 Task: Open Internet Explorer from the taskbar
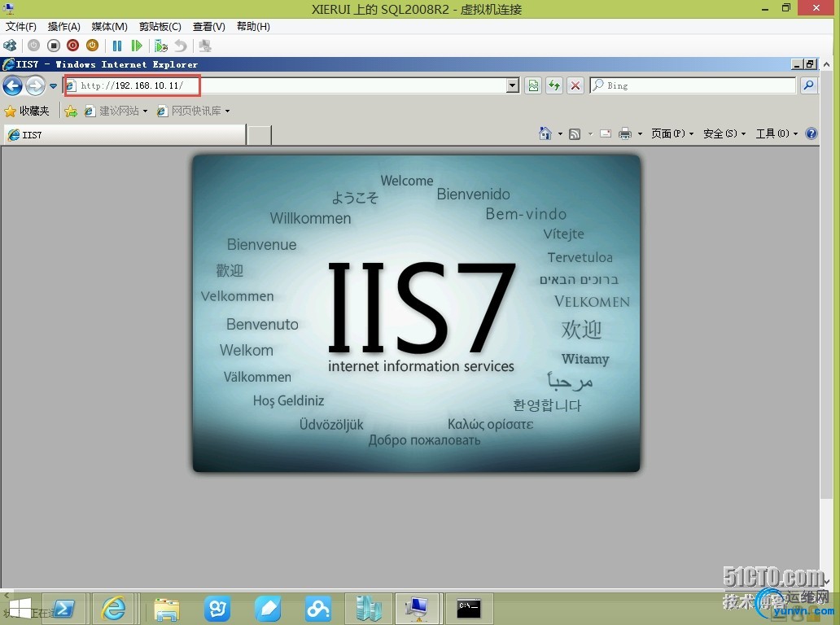pyautogui.click(x=114, y=609)
